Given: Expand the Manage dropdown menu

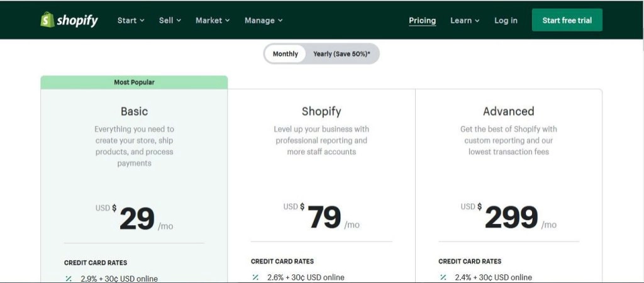Looking at the screenshot, I should click(x=264, y=20).
